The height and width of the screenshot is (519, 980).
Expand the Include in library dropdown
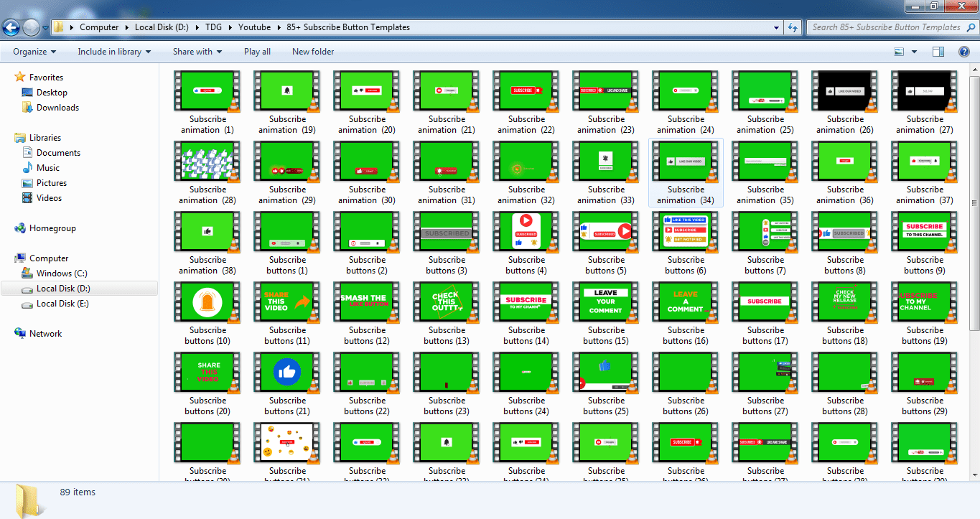pyautogui.click(x=114, y=52)
